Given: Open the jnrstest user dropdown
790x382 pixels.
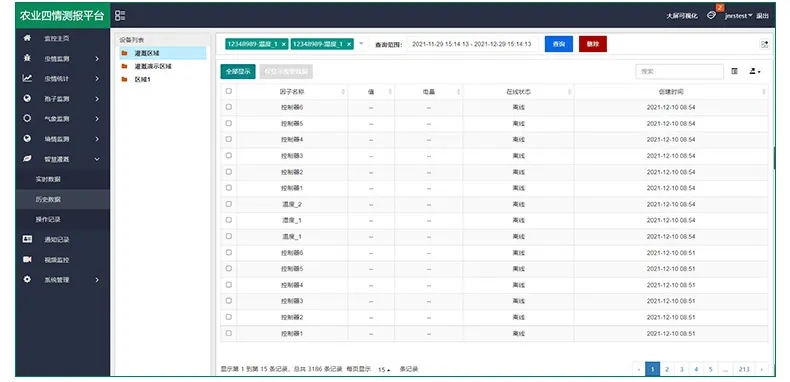Looking at the screenshot, I should coord(738,16).
